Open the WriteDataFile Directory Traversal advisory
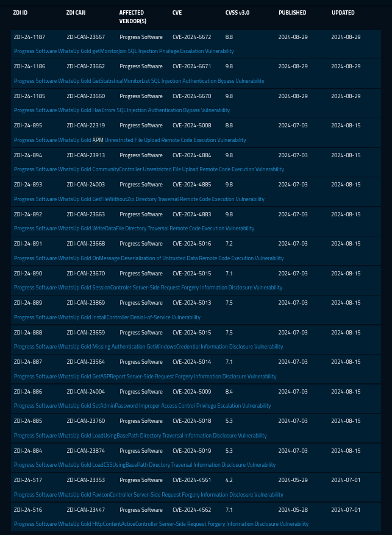Screen dimensions: 392x535 point(134,229)
